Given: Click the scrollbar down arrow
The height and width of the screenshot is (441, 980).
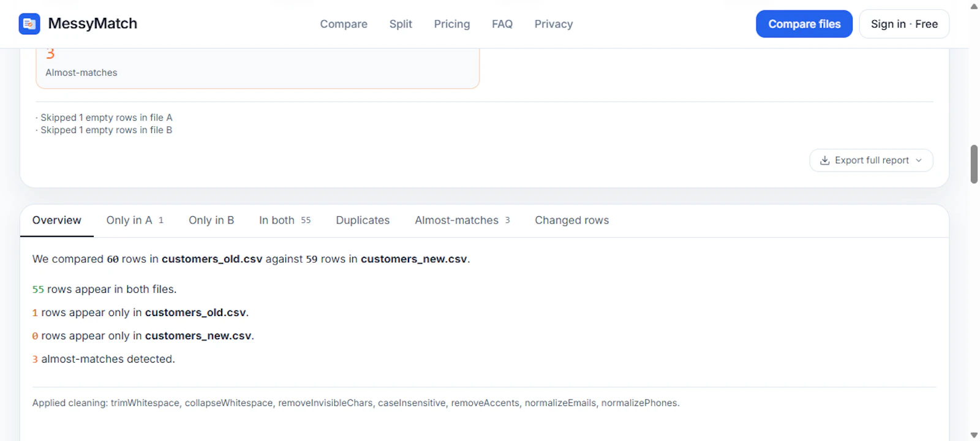Looking at the screenshot, I should tap(974, 435).
